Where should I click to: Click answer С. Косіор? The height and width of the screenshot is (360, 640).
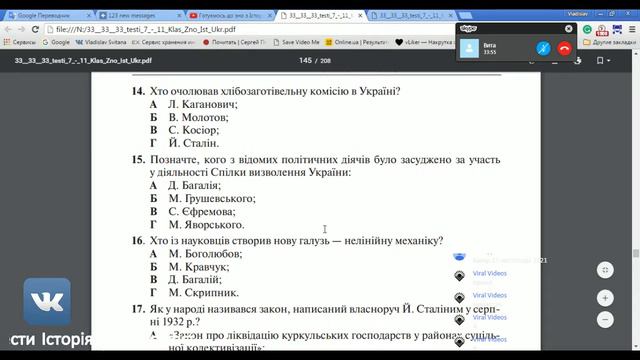click(193, 130)
